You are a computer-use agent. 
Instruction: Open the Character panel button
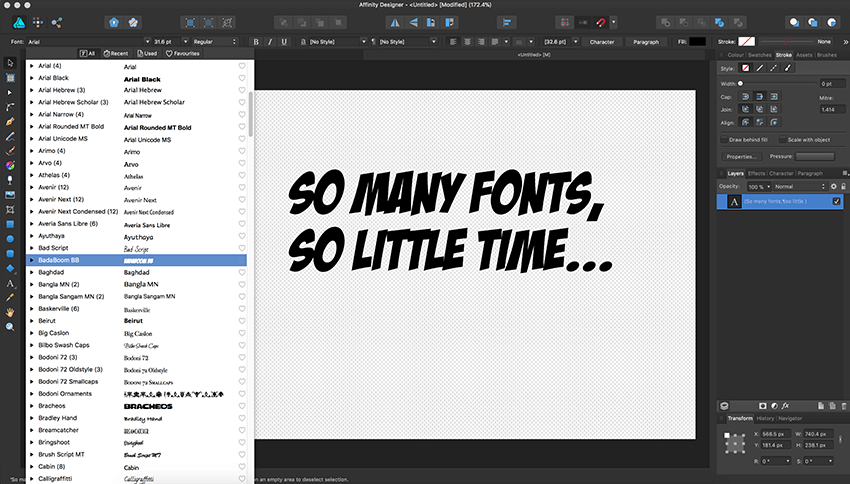point(602,42)
